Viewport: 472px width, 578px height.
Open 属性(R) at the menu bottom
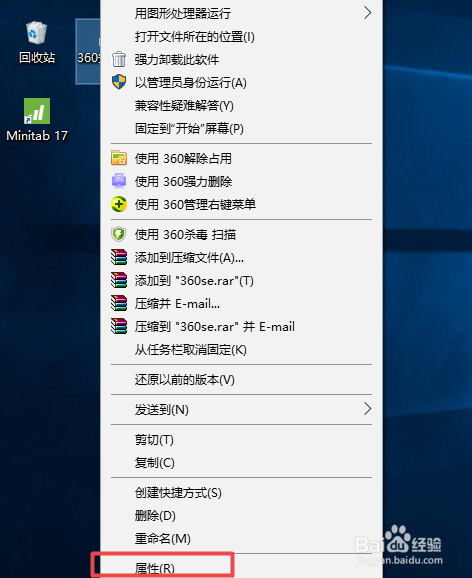242,568
